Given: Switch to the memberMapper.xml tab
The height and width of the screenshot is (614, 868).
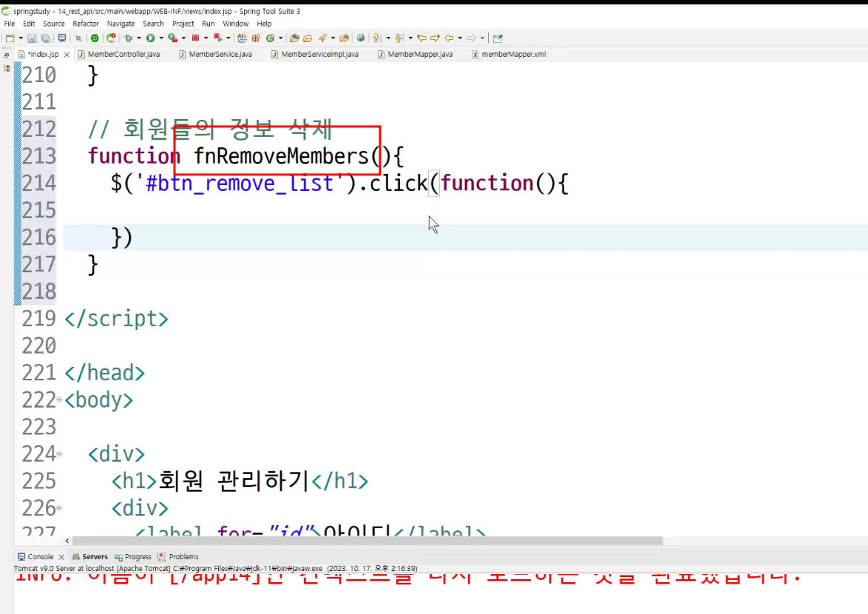Looking at the screenshot, I should coord(509,54).
